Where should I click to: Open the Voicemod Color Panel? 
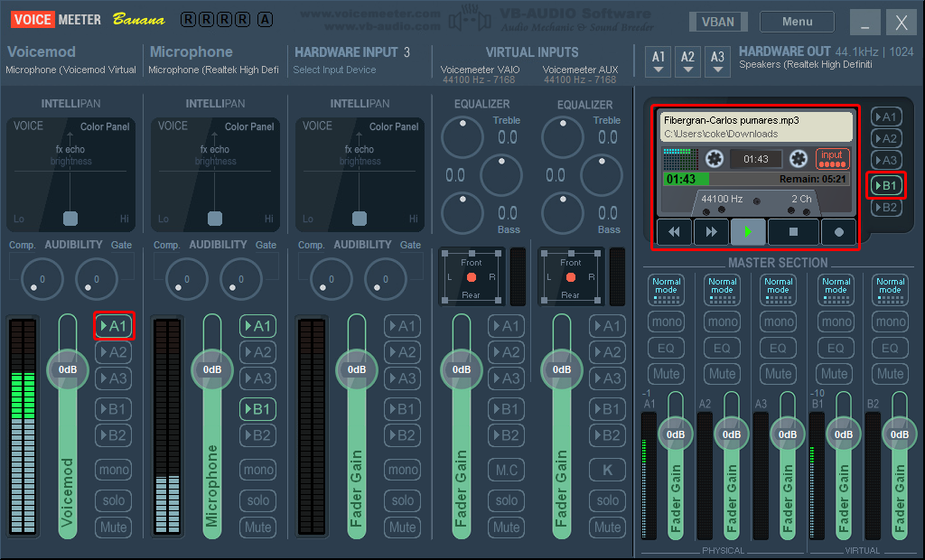click(105, 126)
